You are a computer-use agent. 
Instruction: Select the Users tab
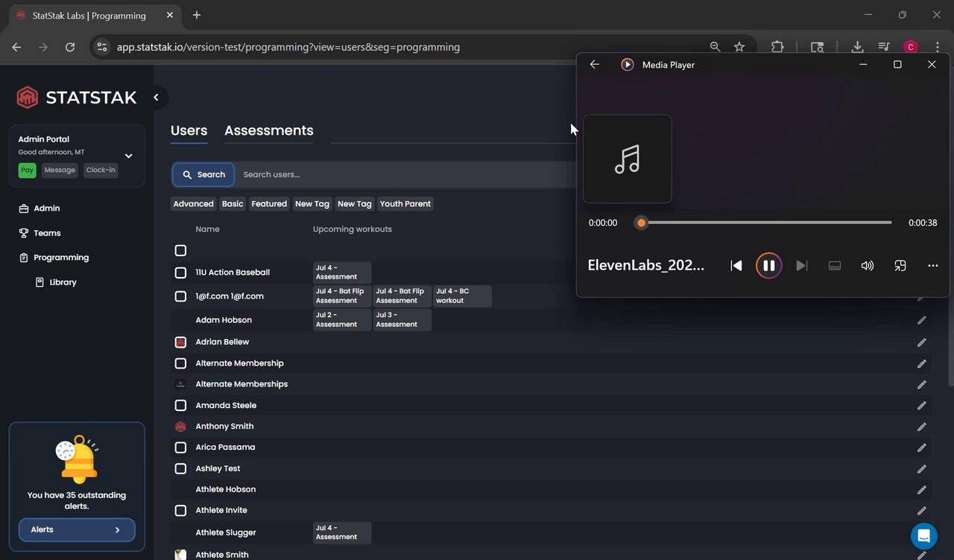189,130
